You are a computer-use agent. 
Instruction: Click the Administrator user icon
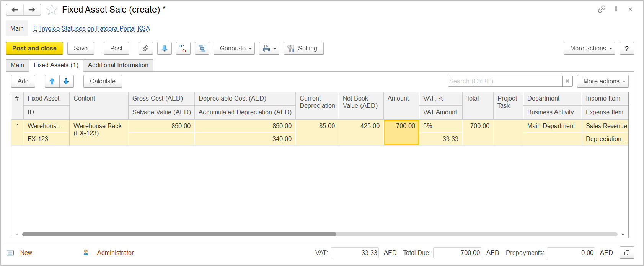pyautogui.click(x=86, y=253)
